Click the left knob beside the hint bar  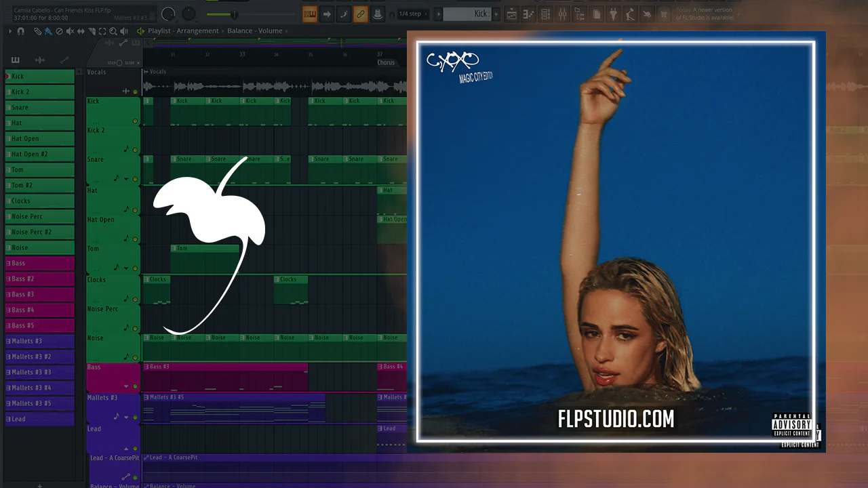pos(168,14)
